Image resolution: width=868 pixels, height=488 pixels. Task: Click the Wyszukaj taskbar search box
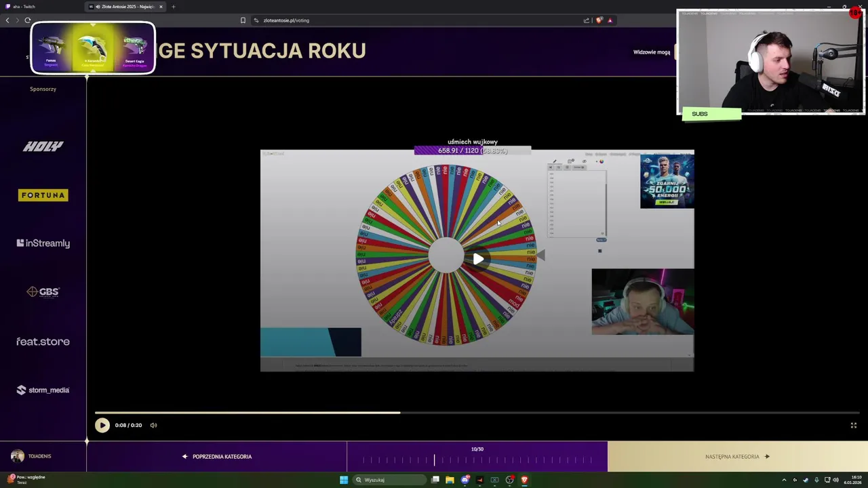389,480
